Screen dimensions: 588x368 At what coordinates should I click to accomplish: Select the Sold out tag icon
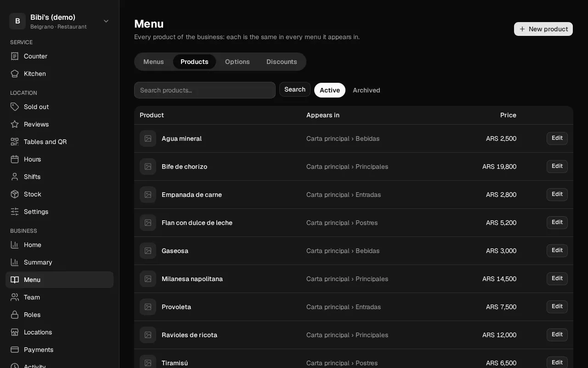15,107
